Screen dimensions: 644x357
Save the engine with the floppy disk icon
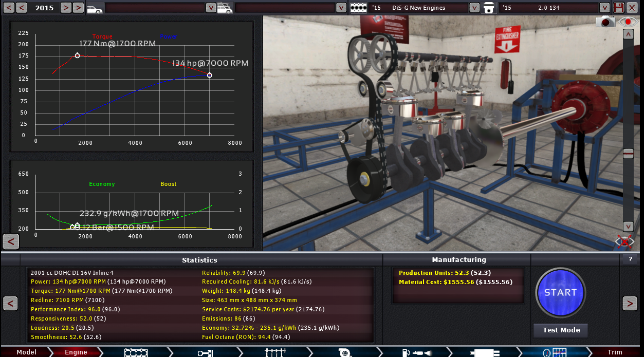tap(618, 8)
